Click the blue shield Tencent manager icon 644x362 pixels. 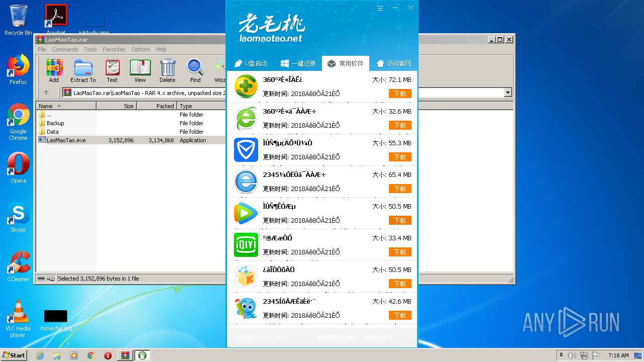(246, 150)
